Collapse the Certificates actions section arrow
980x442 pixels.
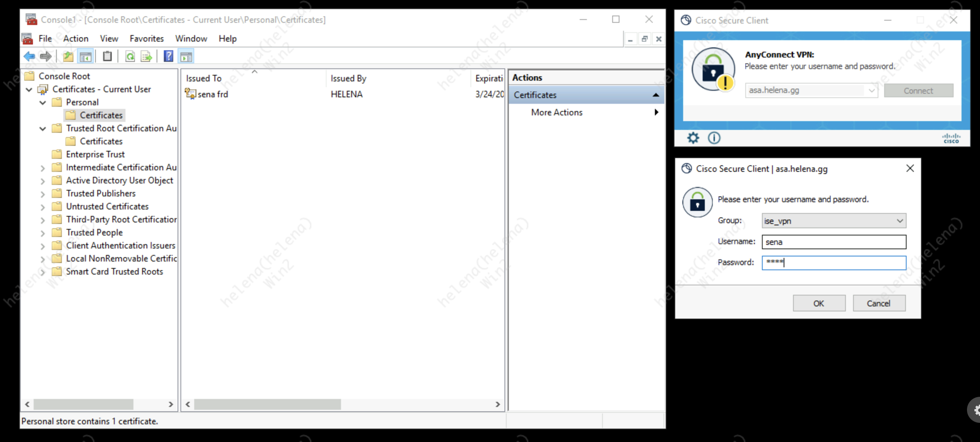[656, 95]
